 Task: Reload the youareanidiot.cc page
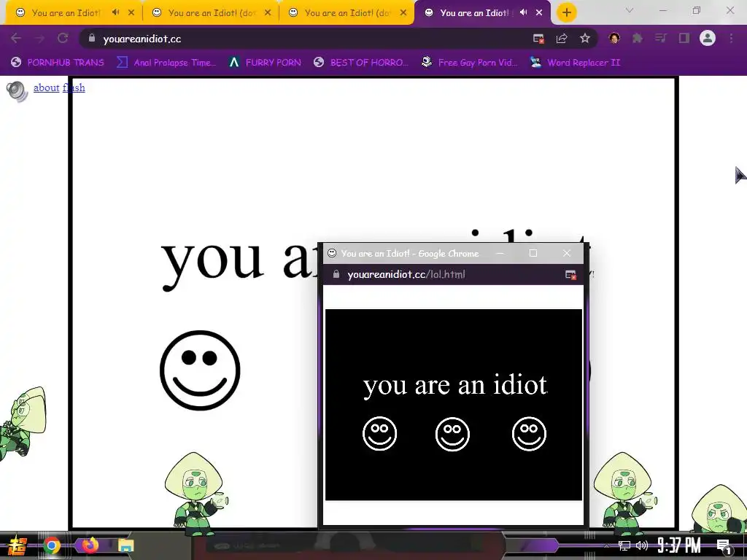(x=63, y=39)
